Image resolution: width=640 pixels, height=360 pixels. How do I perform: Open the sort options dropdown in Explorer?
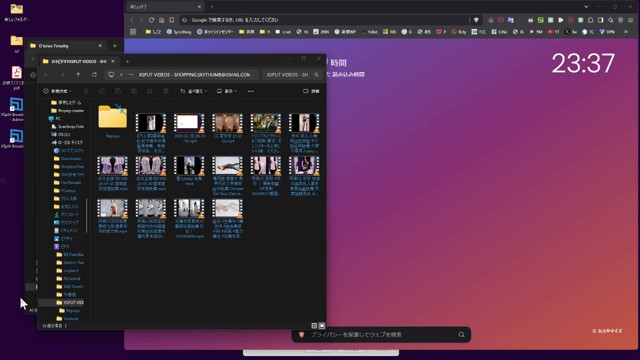193,91
